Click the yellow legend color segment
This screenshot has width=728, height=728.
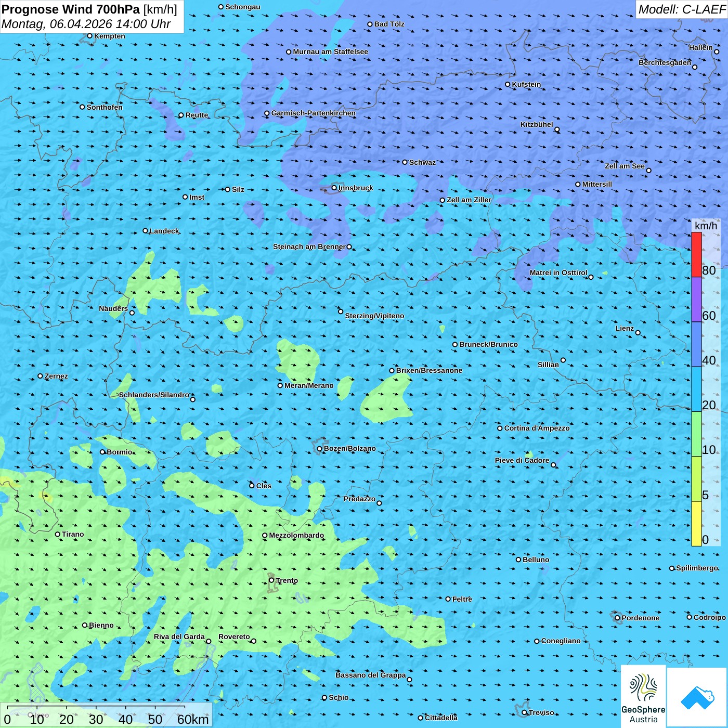click(x=696, y=524)
